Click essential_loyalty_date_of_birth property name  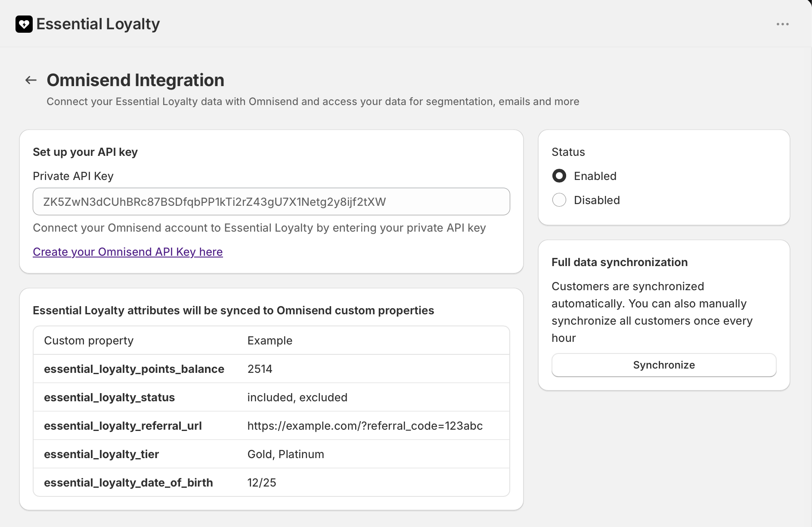[x=129, y=483]
